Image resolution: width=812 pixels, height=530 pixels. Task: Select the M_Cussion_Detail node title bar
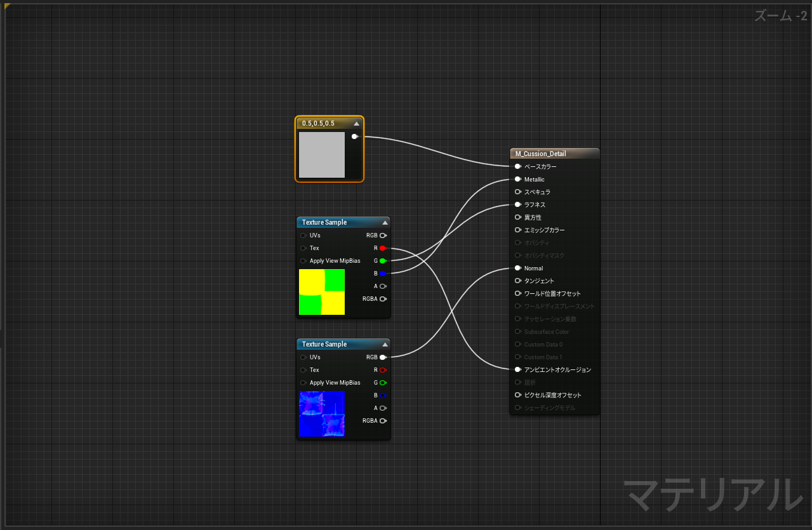pos(554,154)
